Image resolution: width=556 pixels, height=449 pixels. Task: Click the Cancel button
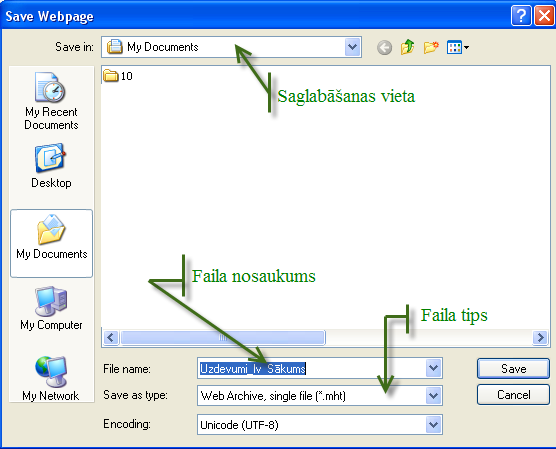513,395
